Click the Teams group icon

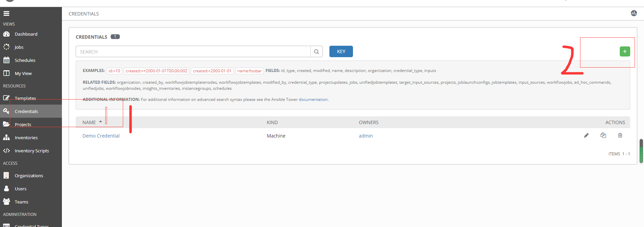click(6, 201)
